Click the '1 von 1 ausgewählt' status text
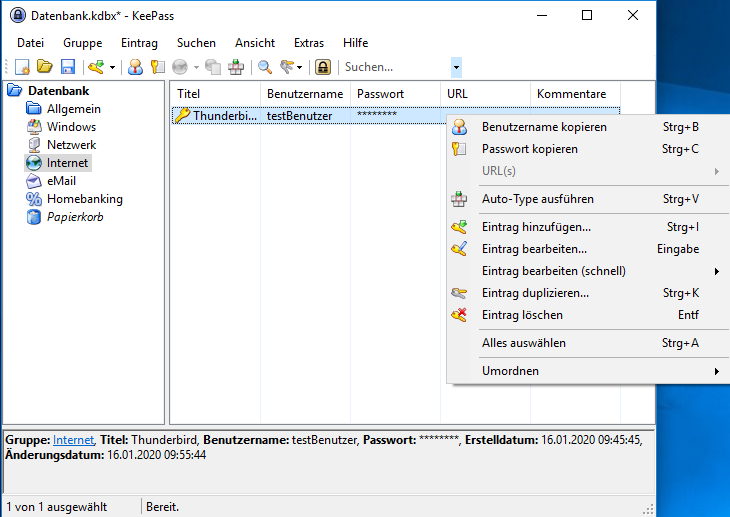730x517 pixels. point(56,507)
